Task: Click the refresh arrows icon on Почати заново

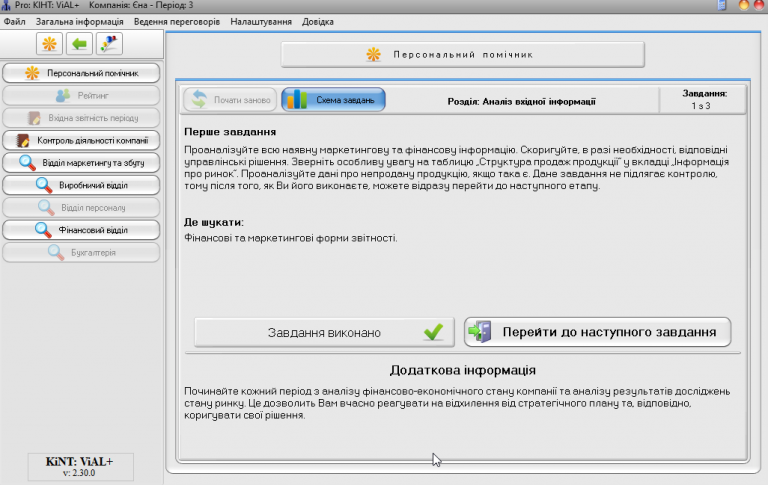Action: coord(199,99)
